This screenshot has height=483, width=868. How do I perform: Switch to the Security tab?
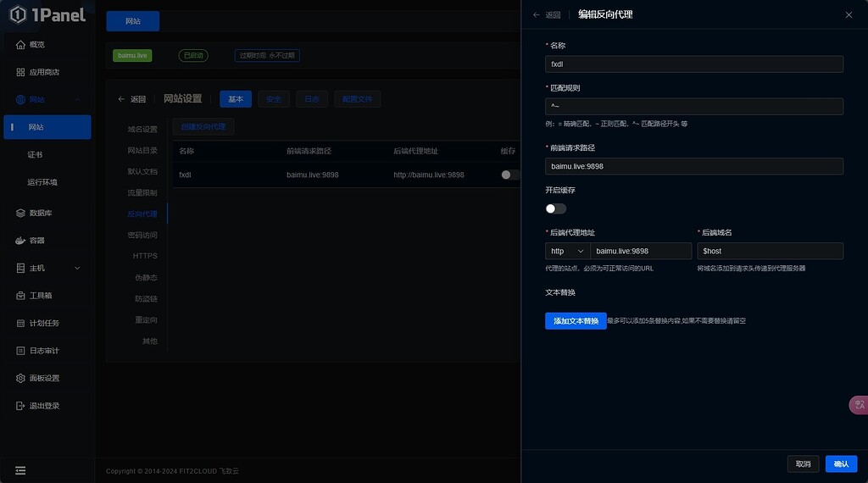[273, 99]
